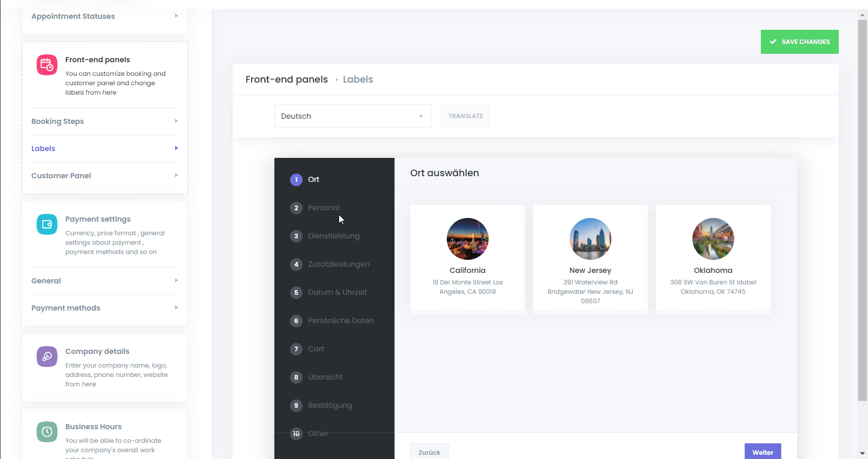The height and width of the screenshot is (459, 868).
Task: Click step 5 Datum & Uhrzeit badge
Action: [296, 293]
